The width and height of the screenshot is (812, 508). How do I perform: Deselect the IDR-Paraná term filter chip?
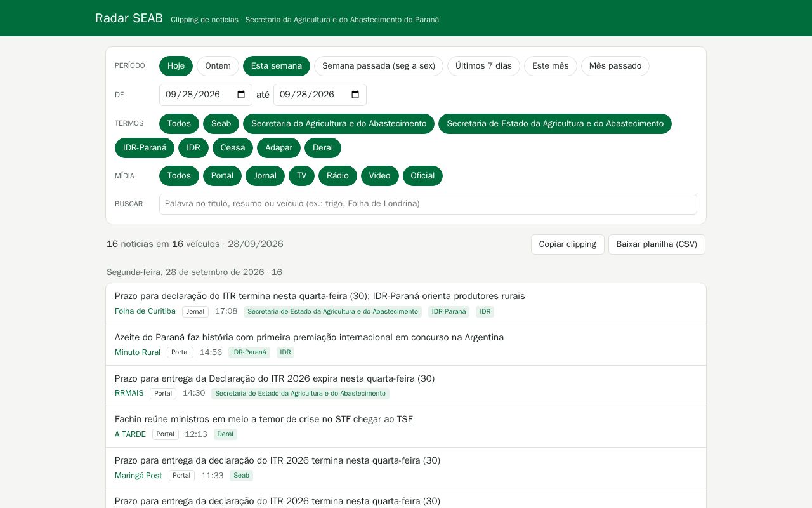145,148
